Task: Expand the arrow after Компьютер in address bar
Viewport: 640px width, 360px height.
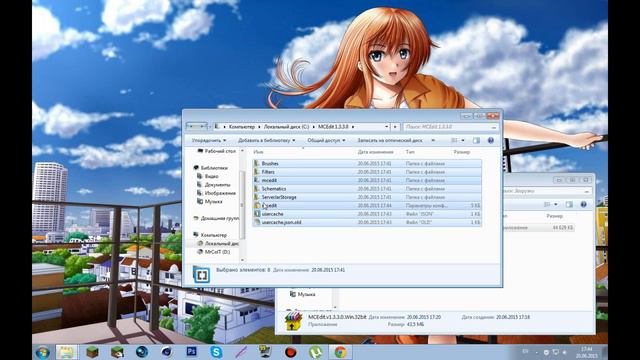Action: click(259, 127)
